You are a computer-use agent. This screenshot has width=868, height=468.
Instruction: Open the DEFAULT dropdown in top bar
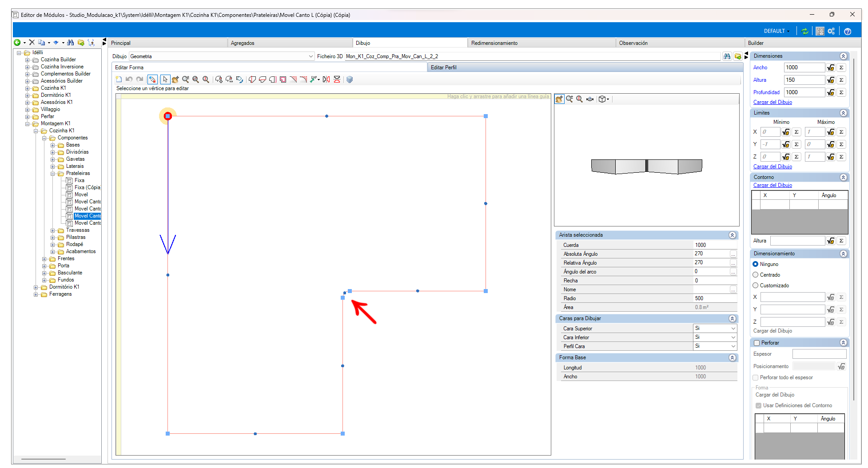point(776,31)
